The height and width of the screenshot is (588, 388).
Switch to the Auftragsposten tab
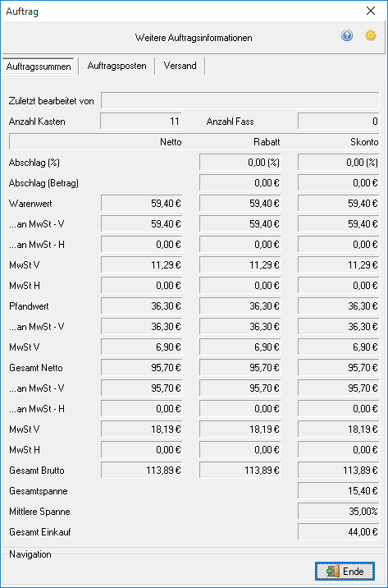(x=116, y=66)
